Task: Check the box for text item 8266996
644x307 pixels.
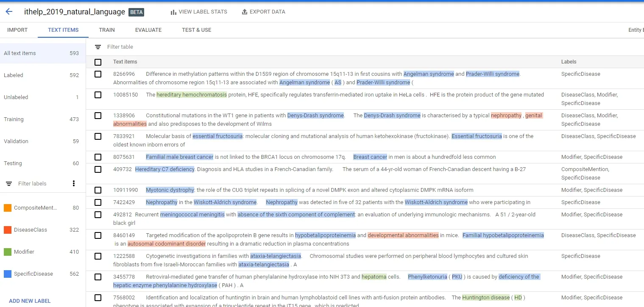Action: 98,74
